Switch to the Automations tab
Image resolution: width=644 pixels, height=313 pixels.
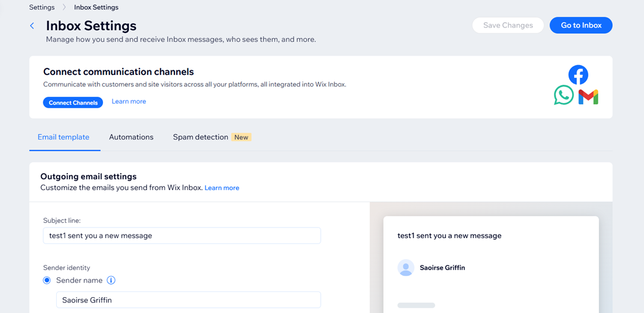(x=131, y=137)
